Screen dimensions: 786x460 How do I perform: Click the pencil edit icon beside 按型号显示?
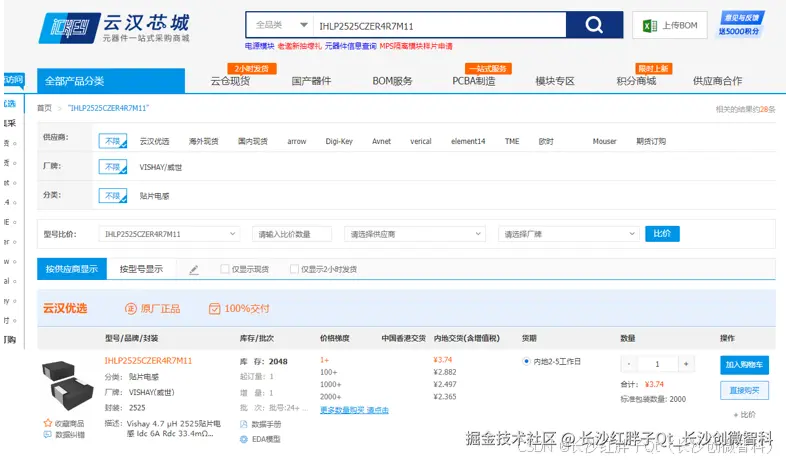[194, 270]
